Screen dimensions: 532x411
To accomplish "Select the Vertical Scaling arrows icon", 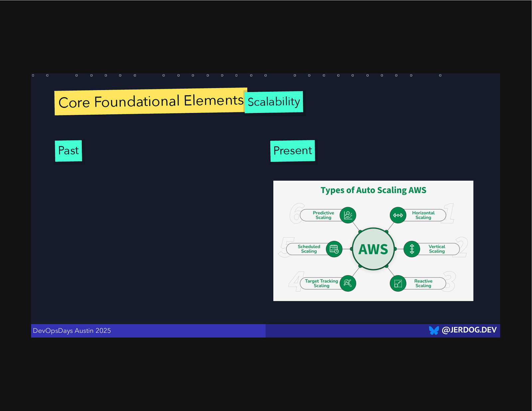I will (412, 249).
